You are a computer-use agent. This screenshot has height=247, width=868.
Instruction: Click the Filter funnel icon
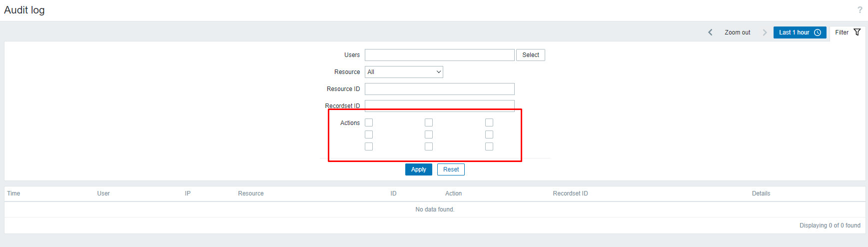click(857, 32)
